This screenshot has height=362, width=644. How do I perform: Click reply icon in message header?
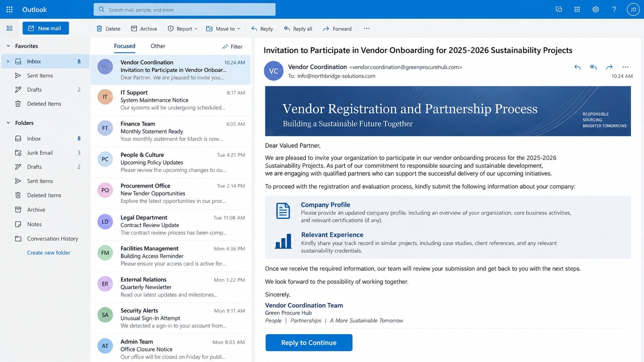click(x=577, y=67)
